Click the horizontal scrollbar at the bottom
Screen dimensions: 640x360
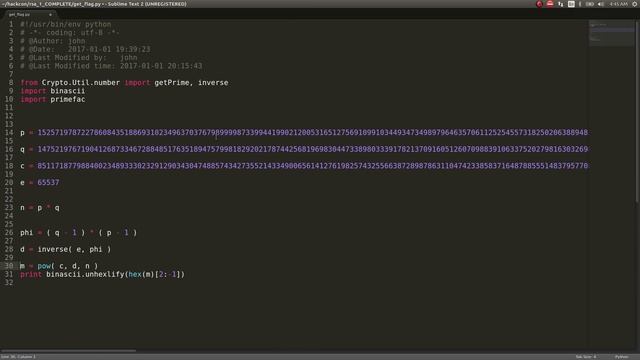[x=69, y=350]
